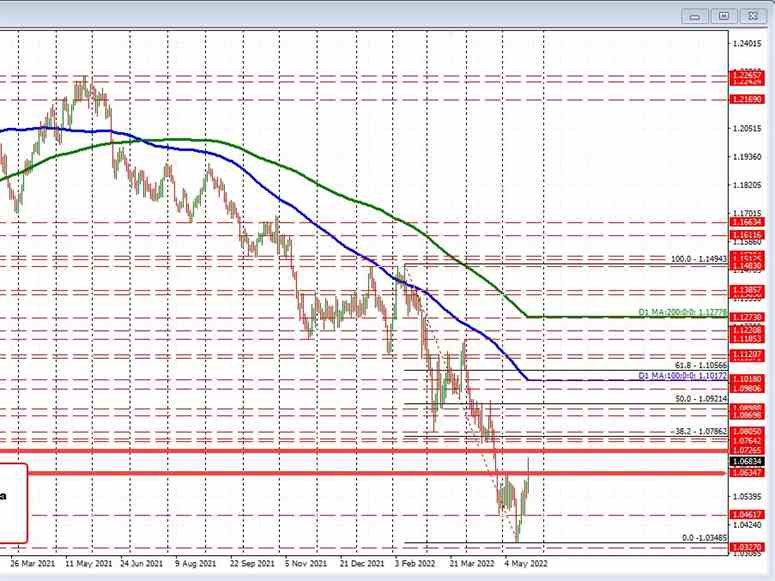This screenshot has width=775, height=581.
Task: Click the 1.05395 price axis value
Action: [747, 496]
